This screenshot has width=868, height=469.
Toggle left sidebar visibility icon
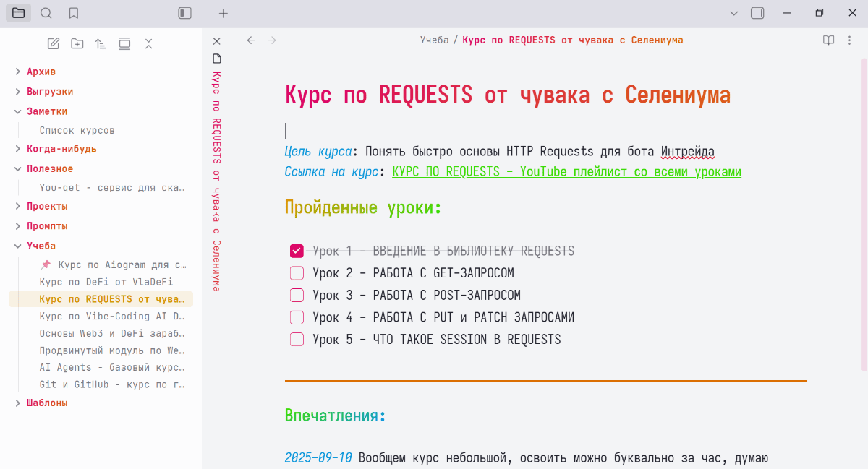[185, 13]
